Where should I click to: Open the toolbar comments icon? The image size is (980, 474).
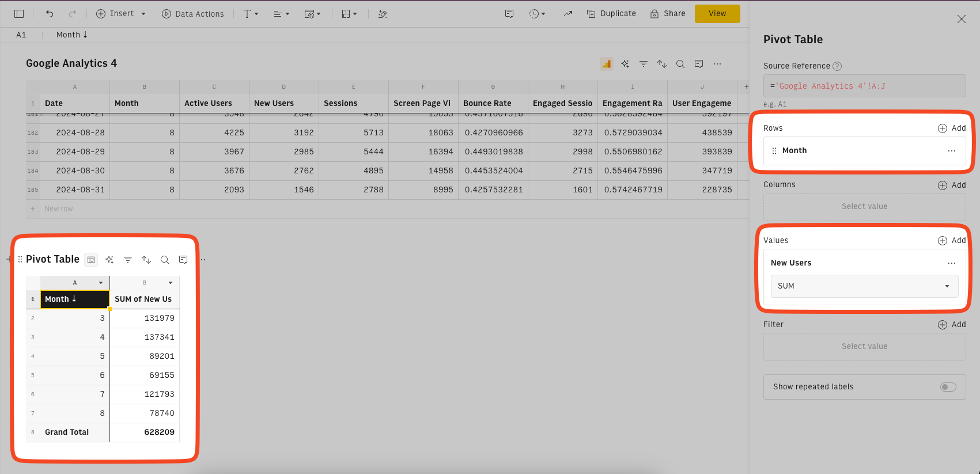509,14
